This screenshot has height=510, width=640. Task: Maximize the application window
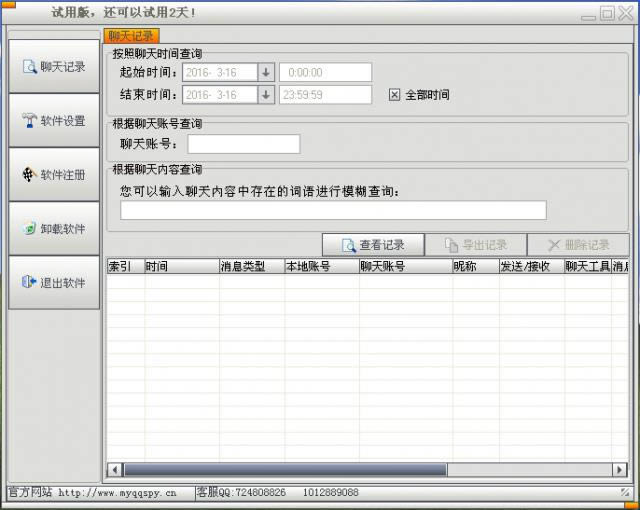click(607, 13)
